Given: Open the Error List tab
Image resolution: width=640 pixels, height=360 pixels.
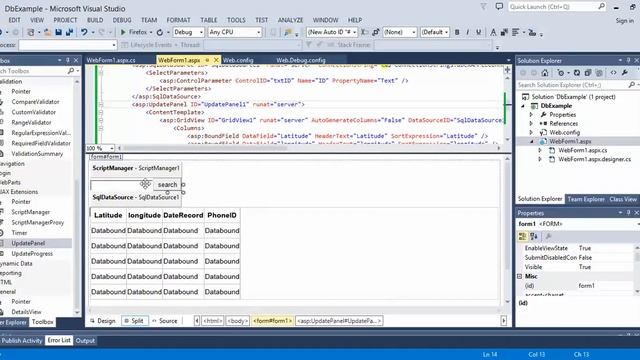Looking at the screenshot, I should pos(59,340).
